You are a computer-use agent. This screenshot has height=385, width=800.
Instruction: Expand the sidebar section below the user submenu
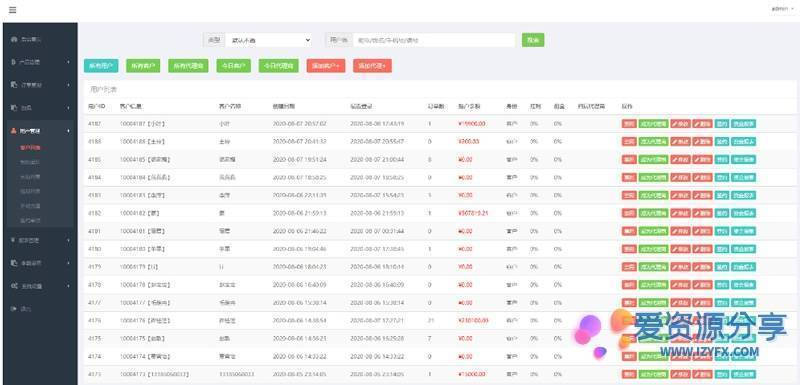(39, 240)
